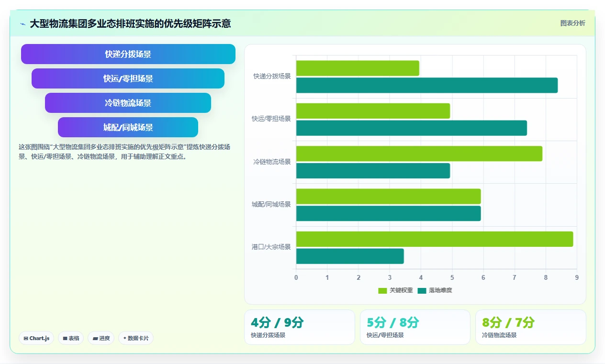
Task: Open the 4分 / 9分 data card
Action: point(300,327)
